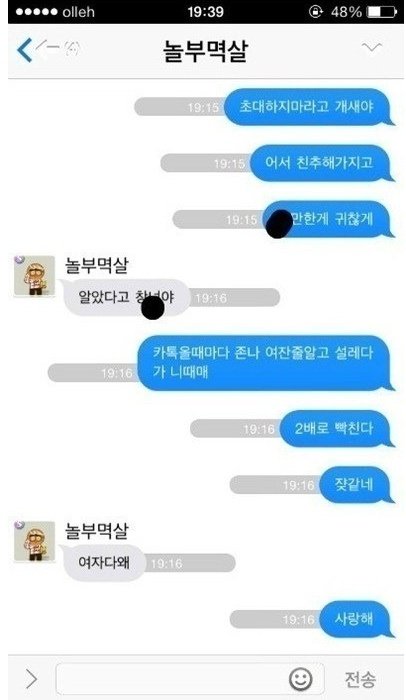Tap the 놀부멱살 sender name above 여자다왜
Viewport: 406px width, 700px height.
point(96,531)
